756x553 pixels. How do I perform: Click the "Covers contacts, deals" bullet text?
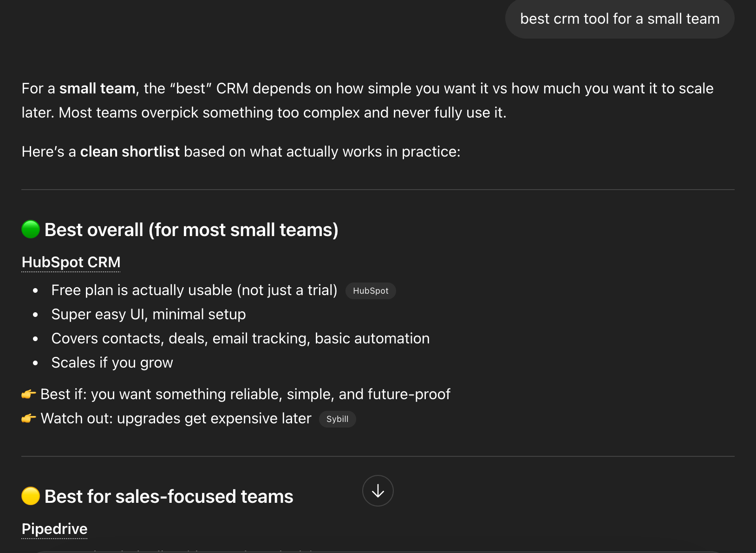(241, 339)
